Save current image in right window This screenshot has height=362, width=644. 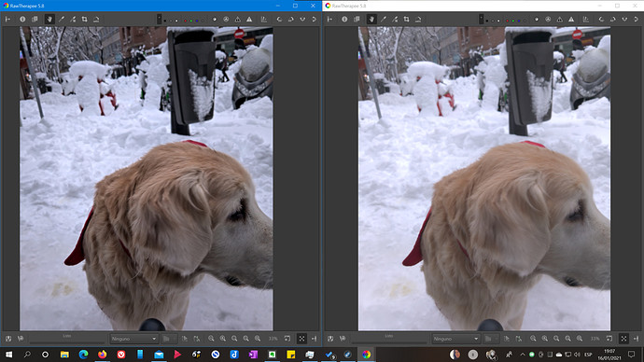(330, 339)
